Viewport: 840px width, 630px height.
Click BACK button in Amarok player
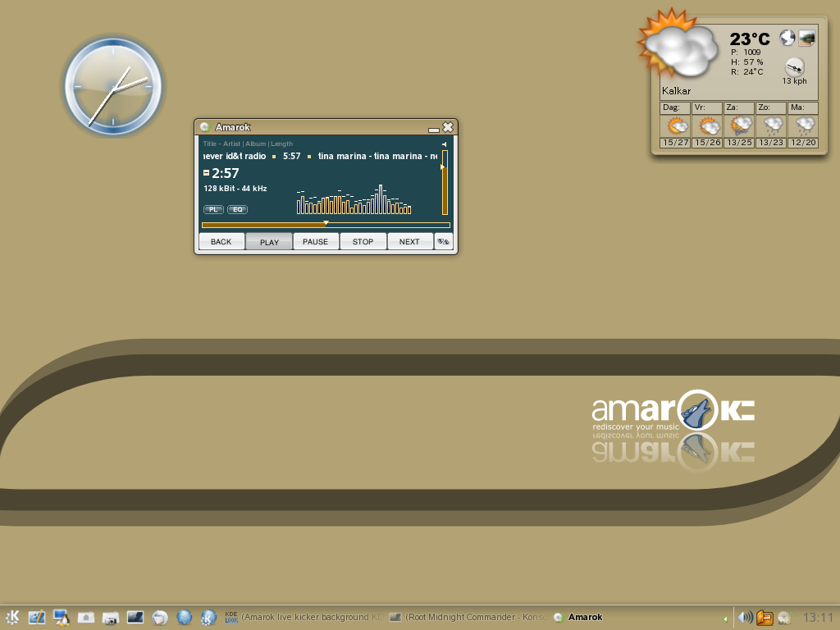coord(221,242)
